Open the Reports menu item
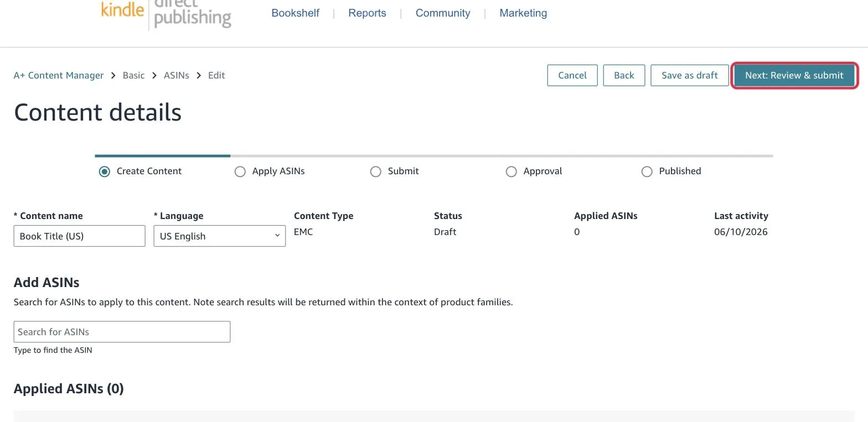The width and height of the screenshot is (868, 422). point(367,13)
